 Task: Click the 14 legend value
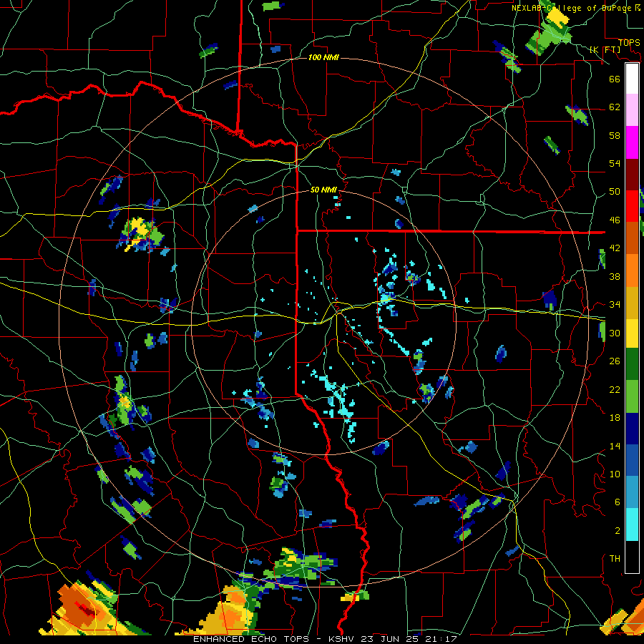coord(615,446)
